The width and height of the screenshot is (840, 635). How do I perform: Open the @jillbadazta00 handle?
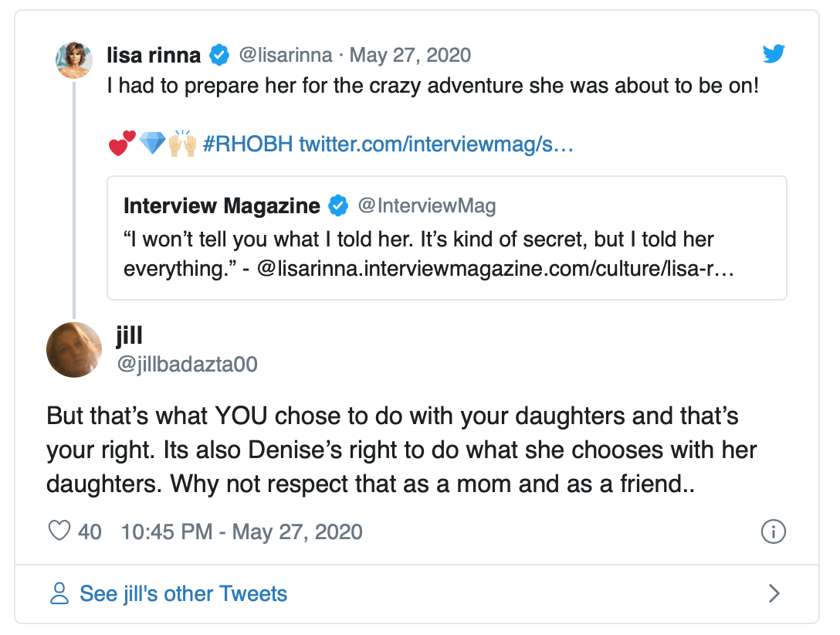pos(186,364)
